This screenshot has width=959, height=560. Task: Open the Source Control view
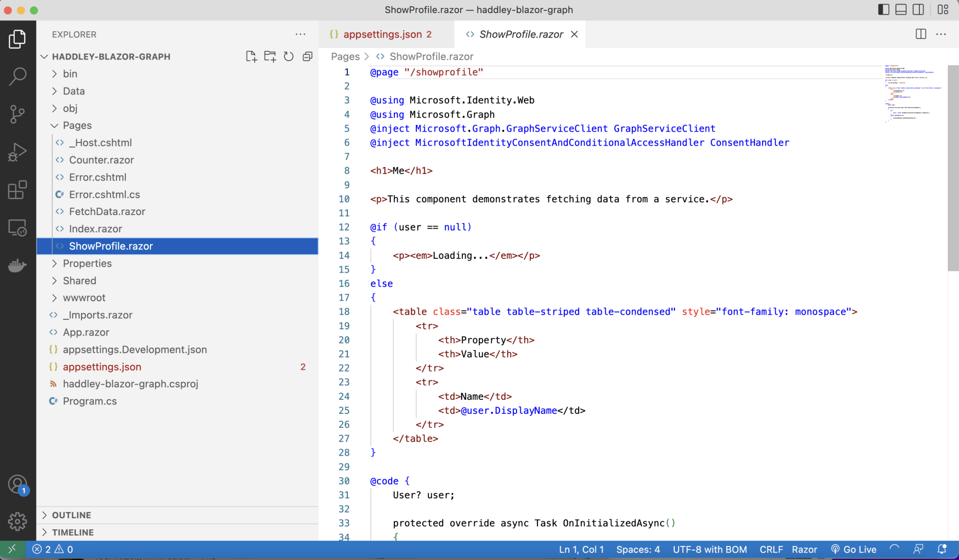[x=18, y=114]
